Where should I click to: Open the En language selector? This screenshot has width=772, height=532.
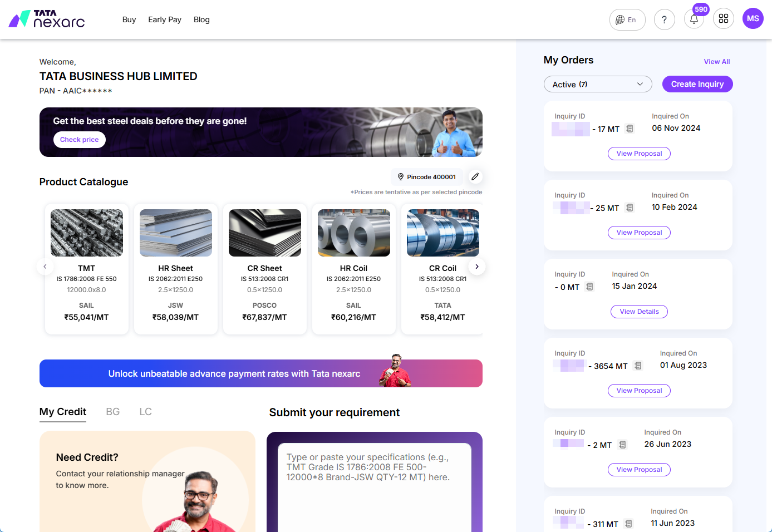pos(627,19)
